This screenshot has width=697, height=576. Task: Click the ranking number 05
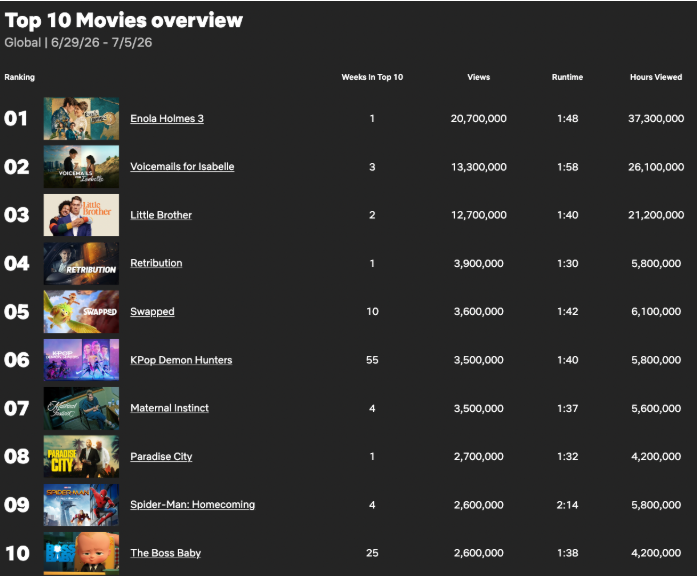coord(16,312)
